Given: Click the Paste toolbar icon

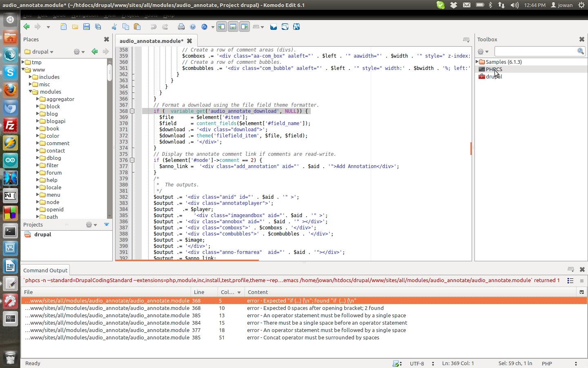Looking at the screenshot, I should pyautogui.click(x=137, y=27).
